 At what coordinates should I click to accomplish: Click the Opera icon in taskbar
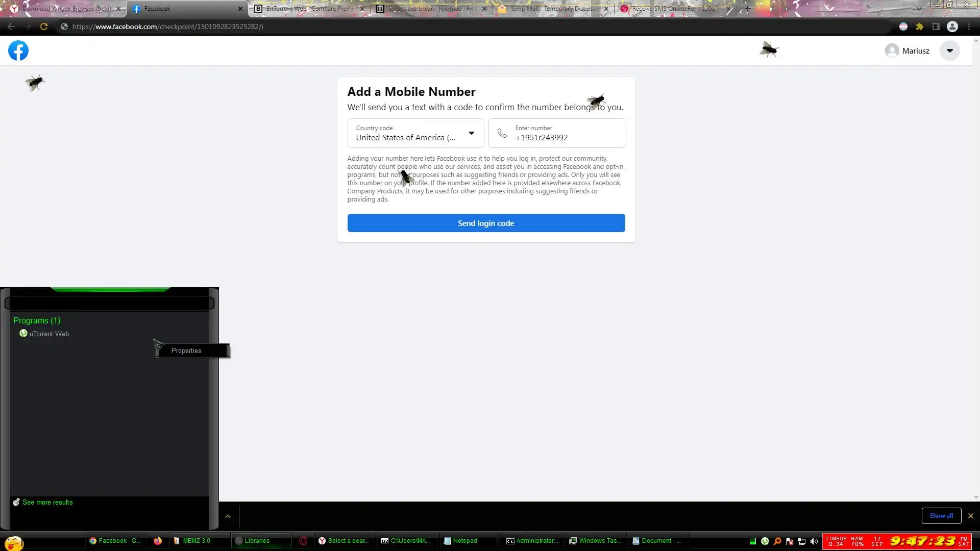[x=303, y=541]
